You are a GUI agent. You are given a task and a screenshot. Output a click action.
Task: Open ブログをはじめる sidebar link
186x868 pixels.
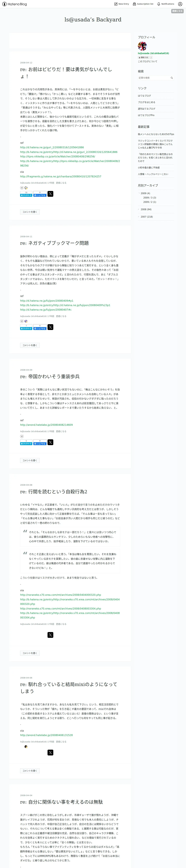(x=146, y=102)
